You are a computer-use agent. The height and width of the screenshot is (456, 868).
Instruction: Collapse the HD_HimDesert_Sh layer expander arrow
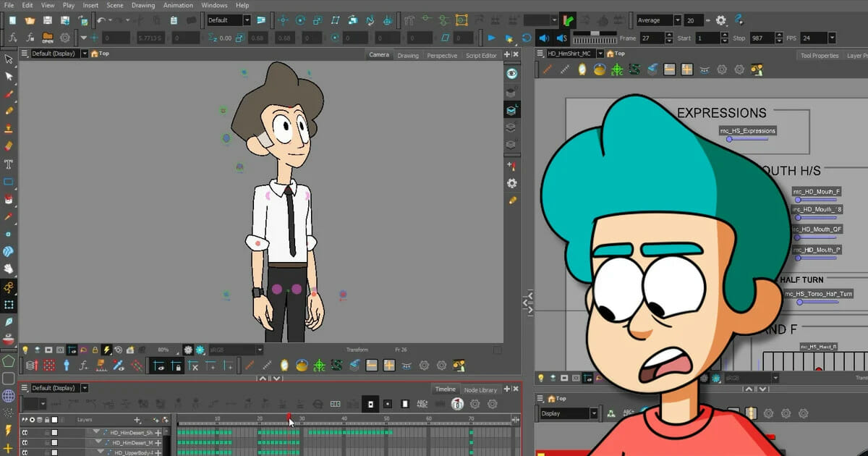(97, 432)
